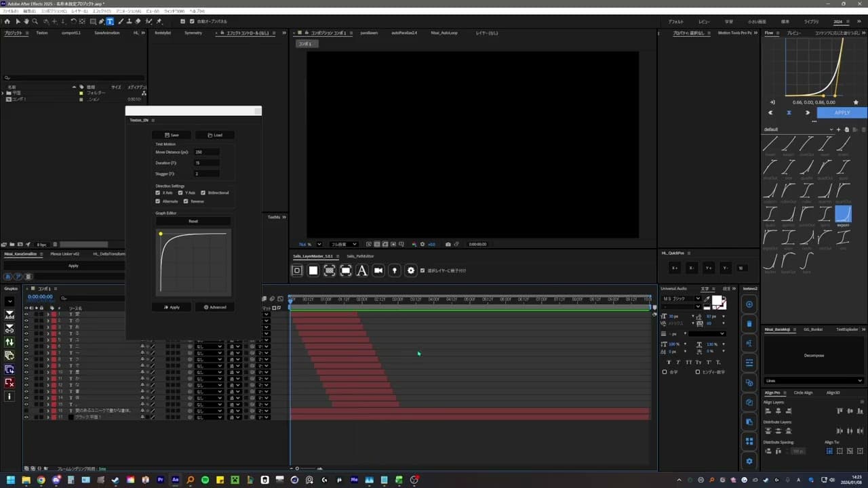This screenshot has height=488, width=868.
Task: Create a null with Sails_LayerMaster null icon
Action: click(297, 270)
